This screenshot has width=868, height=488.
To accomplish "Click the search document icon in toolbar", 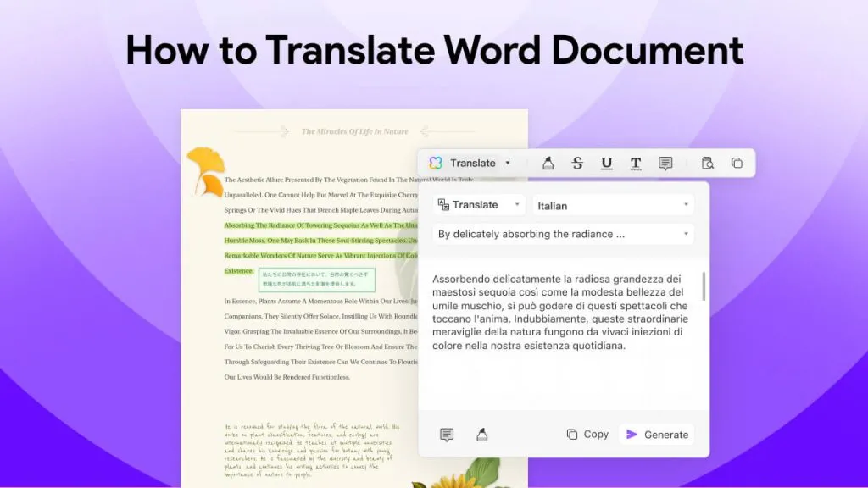I will pyautogui.click(x=708, y=163).
